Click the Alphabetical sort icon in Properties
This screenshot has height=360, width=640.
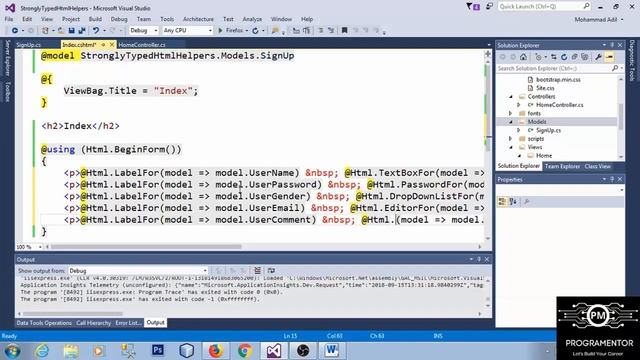tap(513, 202)
